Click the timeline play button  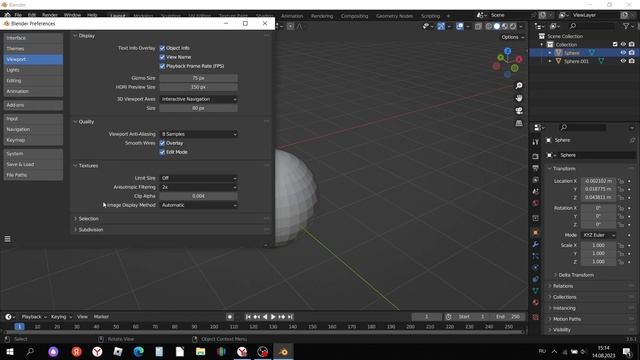point(273,317)
